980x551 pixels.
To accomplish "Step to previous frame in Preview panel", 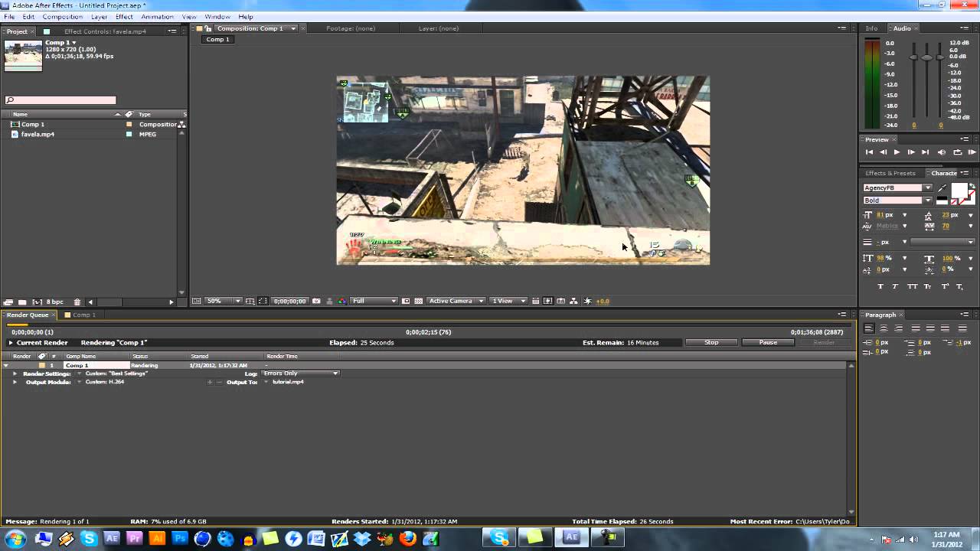I will [x=883, y=152].
